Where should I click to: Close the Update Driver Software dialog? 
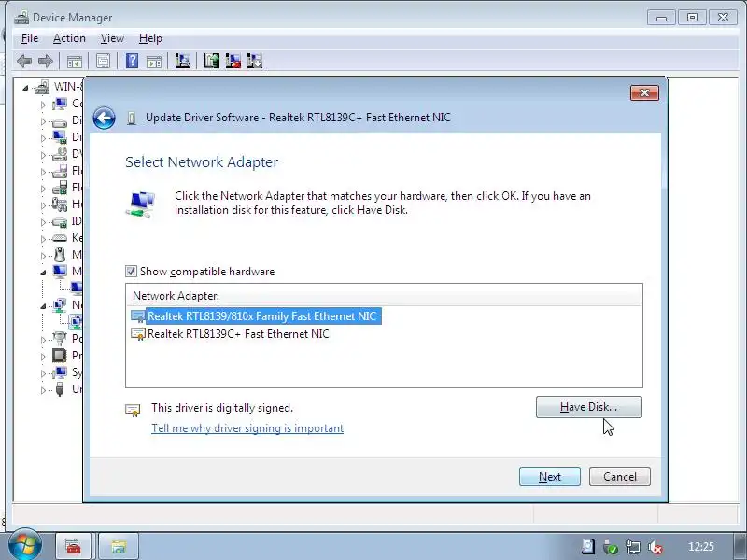pyautogui.click(x=644, y=92)
